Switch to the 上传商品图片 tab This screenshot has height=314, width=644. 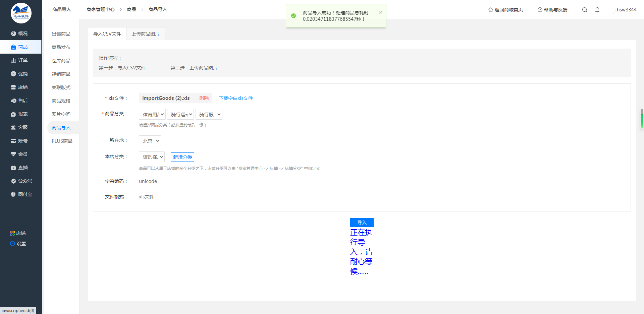pyautogui.click(x=146, y=34)
